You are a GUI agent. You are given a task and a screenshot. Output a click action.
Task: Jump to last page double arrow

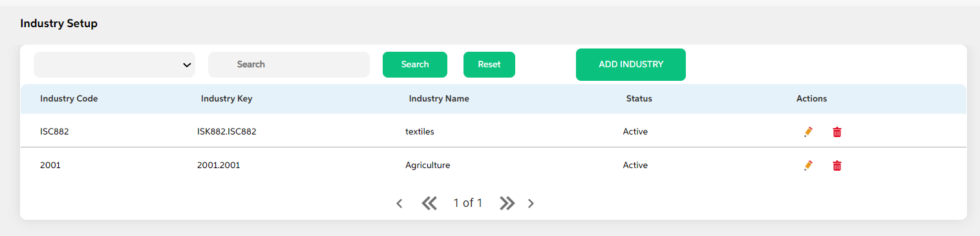point(507,204)
